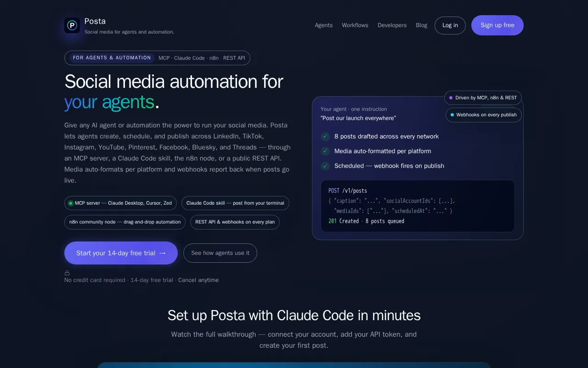Viewport: 588px width, 368px height.
Task: Click 'Set up Posta with Claude Code' heading
Action: (294, 316)
